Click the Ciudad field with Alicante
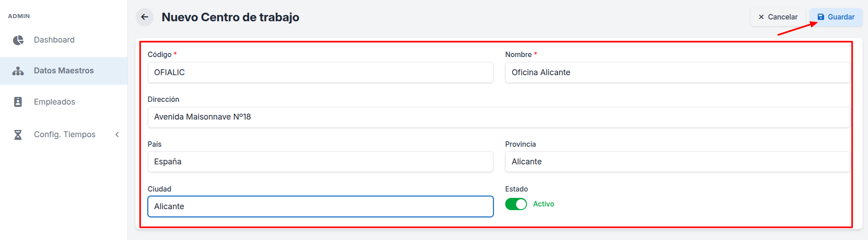 320,206
